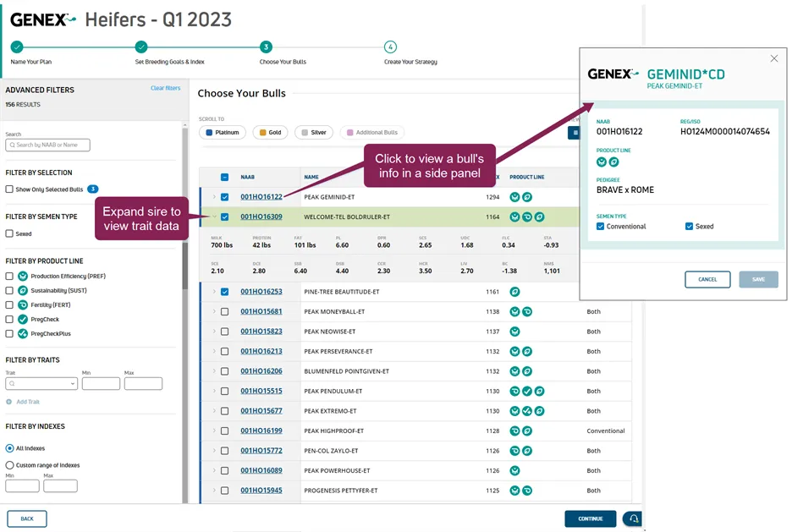Click the Min field under Filter by Traits
792x532 pixels.
pyautogui.click(x=101, y=384)
